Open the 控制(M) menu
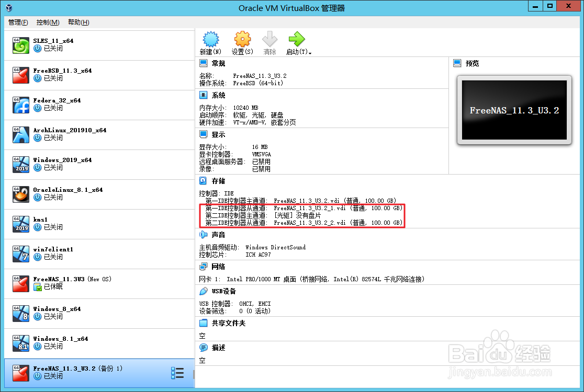Screen dimensions: 584x392 pyautogui.click(x=48, y=22)
